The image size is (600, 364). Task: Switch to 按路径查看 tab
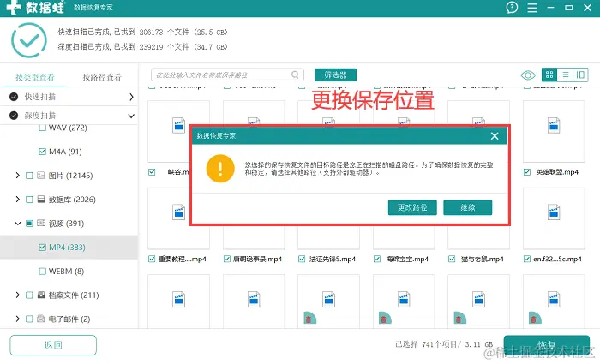tap(102, 77)
